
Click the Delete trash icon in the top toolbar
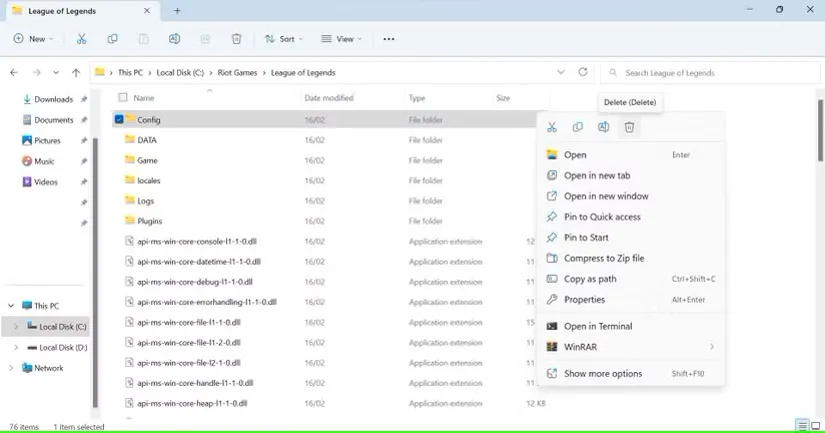click(x=236, y=39)
